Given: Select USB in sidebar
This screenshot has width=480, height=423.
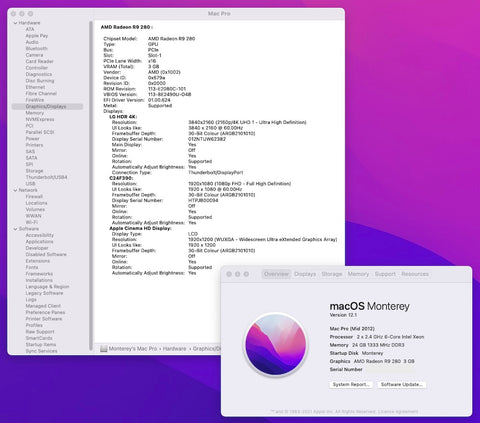Looking at the screenshot, I should point(30,184).
